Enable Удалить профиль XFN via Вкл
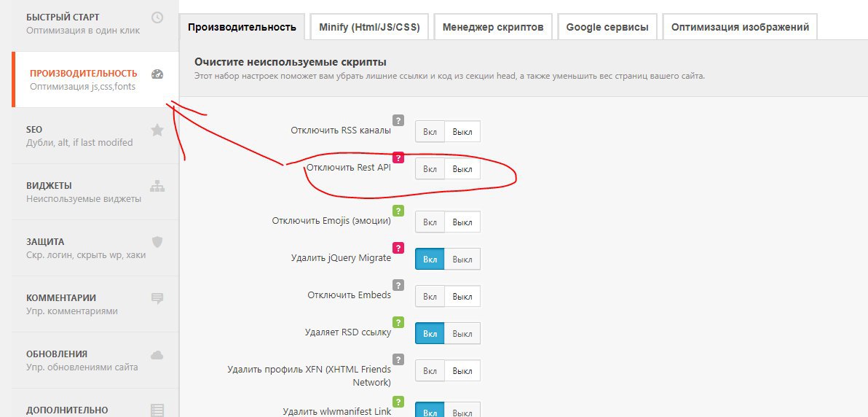 click(430, 370)
